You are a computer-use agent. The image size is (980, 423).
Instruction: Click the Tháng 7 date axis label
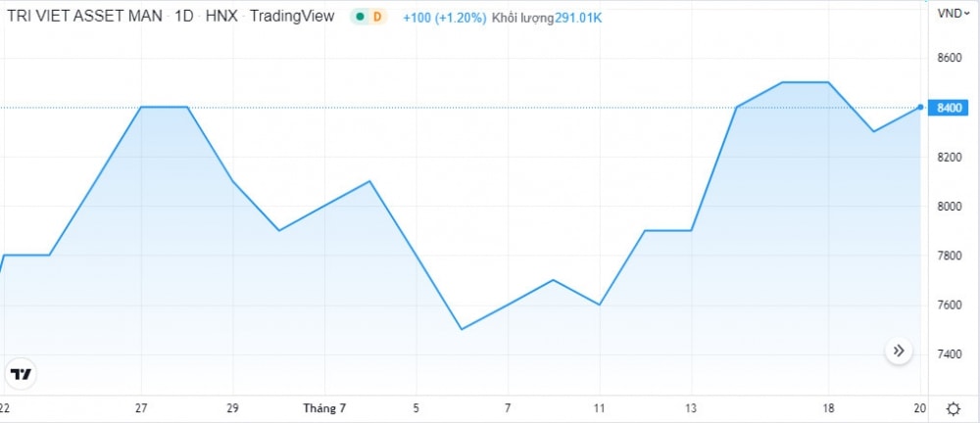(324, 408)
